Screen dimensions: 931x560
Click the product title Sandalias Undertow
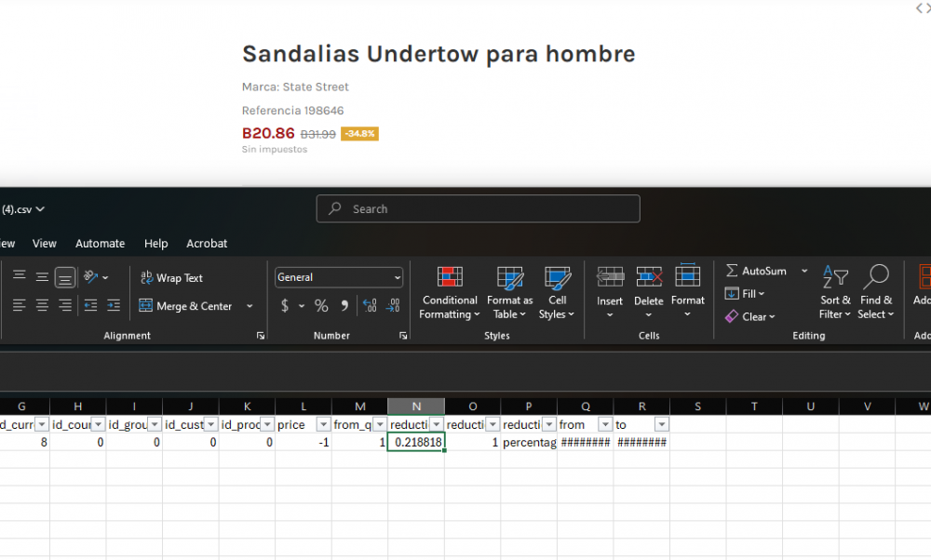[x=439, y=54]
